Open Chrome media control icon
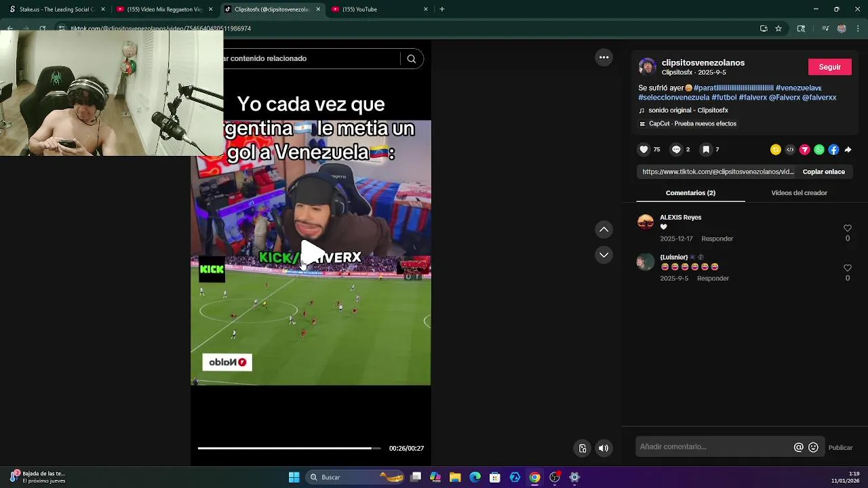868x488 pixels. click(x=825, y=28)
